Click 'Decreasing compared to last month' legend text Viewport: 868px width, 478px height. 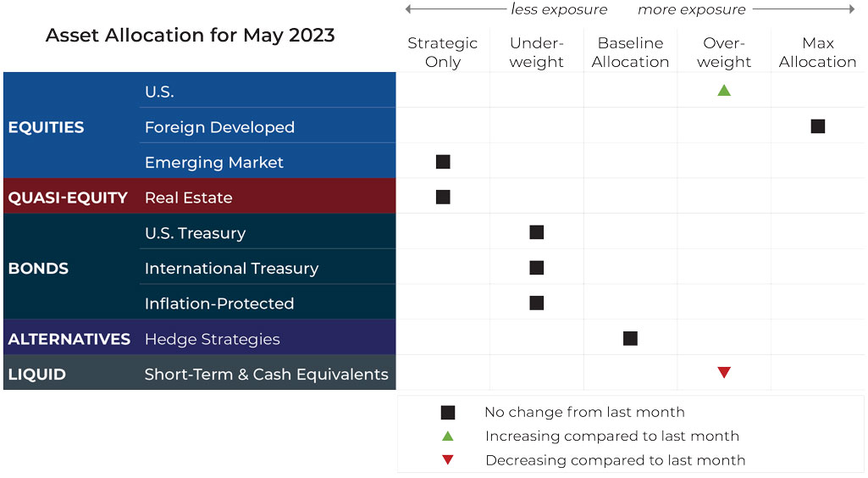pyautogui.click(x=616, y=460)
